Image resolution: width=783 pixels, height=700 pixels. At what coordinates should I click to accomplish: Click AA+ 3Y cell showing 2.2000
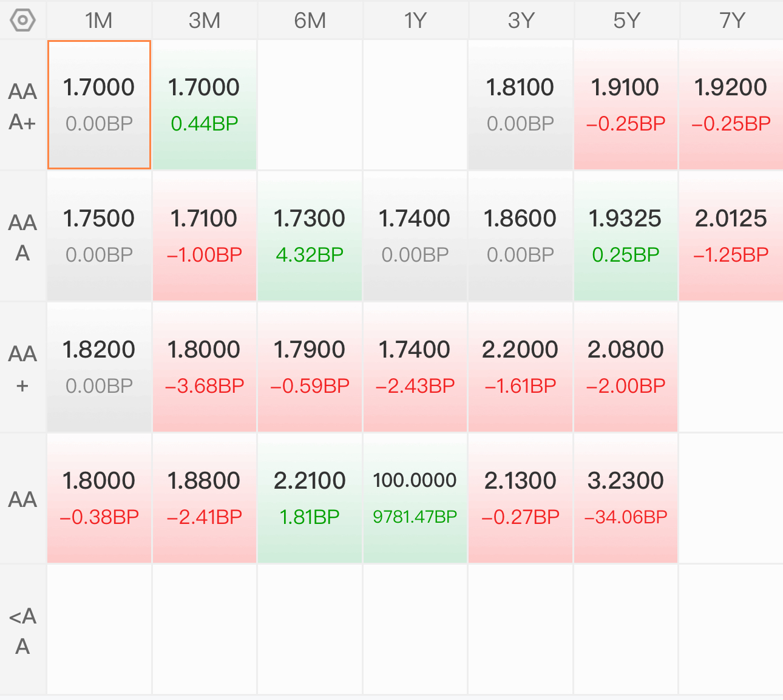coord(521,367)
